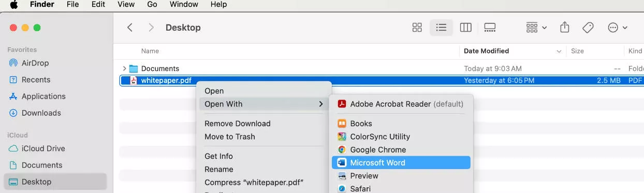Switch to column view

click(x=465, y=27)
